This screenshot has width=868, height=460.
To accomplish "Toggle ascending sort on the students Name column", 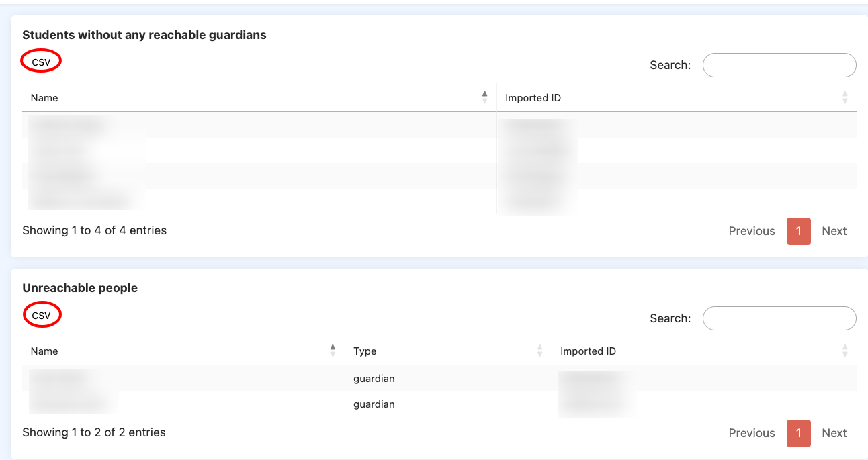I will [484, 97].
